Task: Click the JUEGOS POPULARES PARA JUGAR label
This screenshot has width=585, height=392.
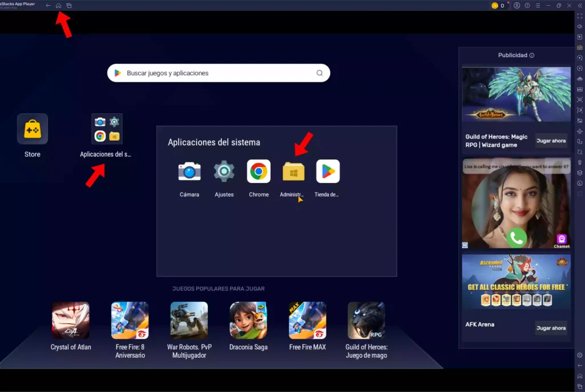Action: 218,289
